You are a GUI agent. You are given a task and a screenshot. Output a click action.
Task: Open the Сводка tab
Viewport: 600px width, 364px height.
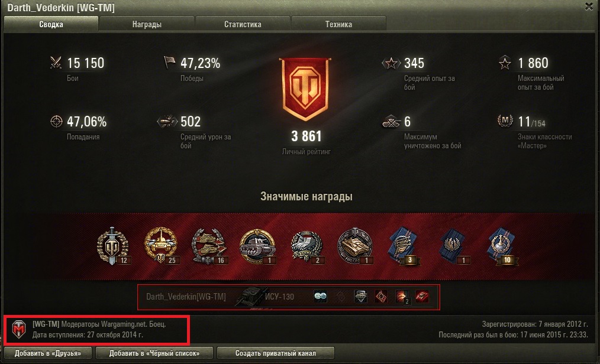pyautogui.click(x=51, y=24)
